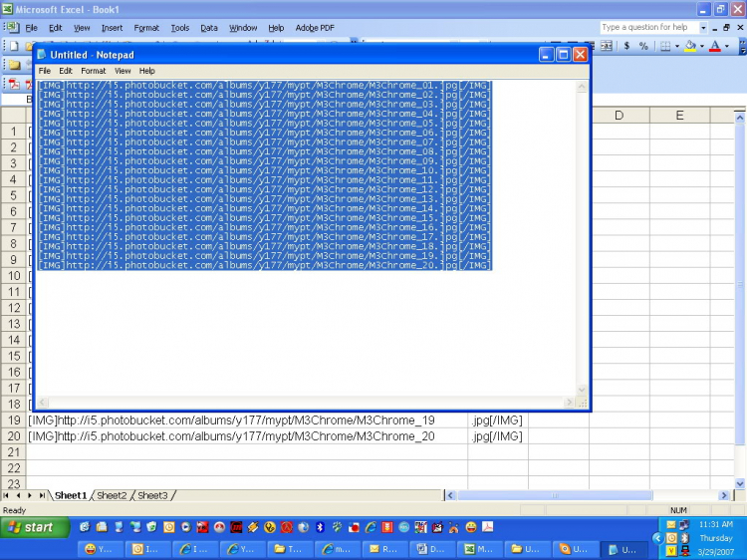Image resolution: width=747 pixels, height=560 pixels.
Task: Open Notepad's Format menu
Action: [93, 71]
